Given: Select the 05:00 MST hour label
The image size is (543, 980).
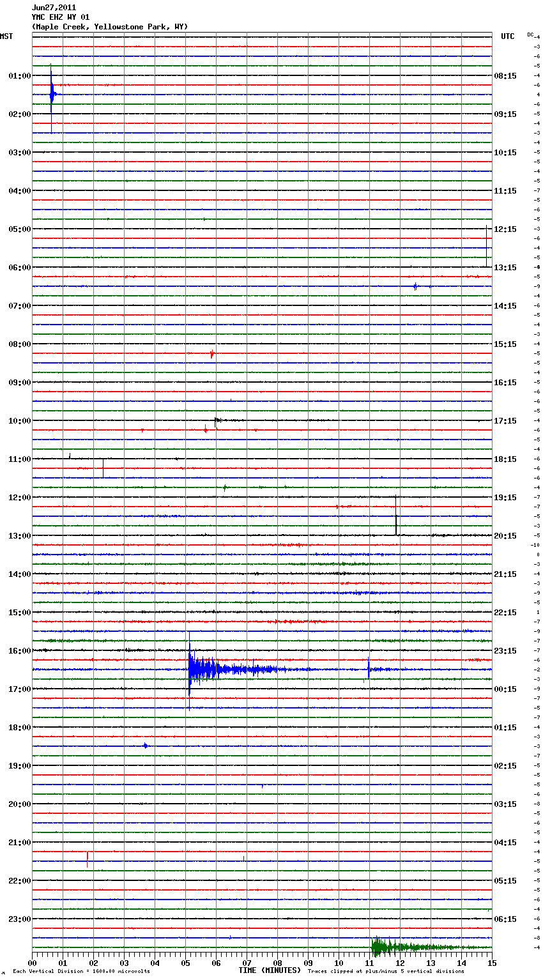Looking at the screenshot, I should coord(20,229).
